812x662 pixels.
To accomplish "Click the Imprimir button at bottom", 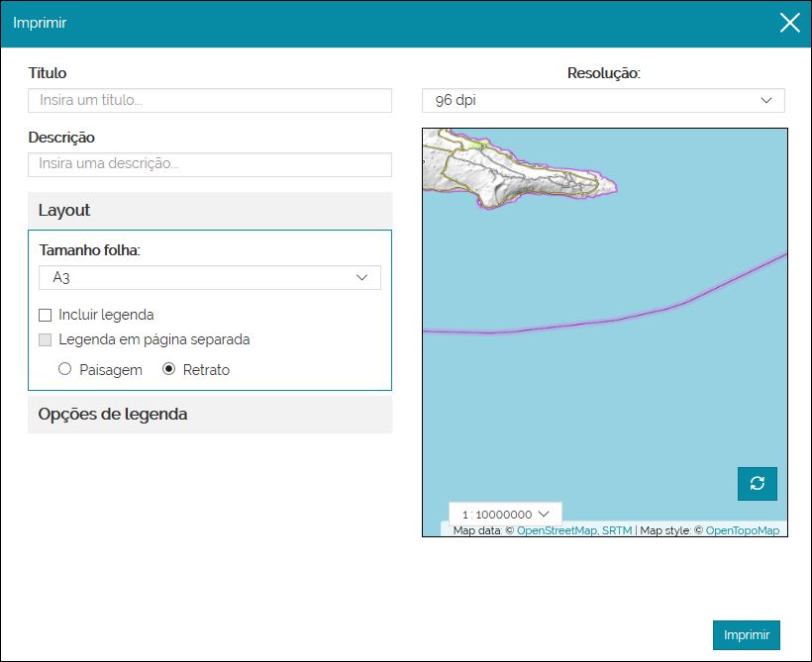I will (x=747, y=634).
